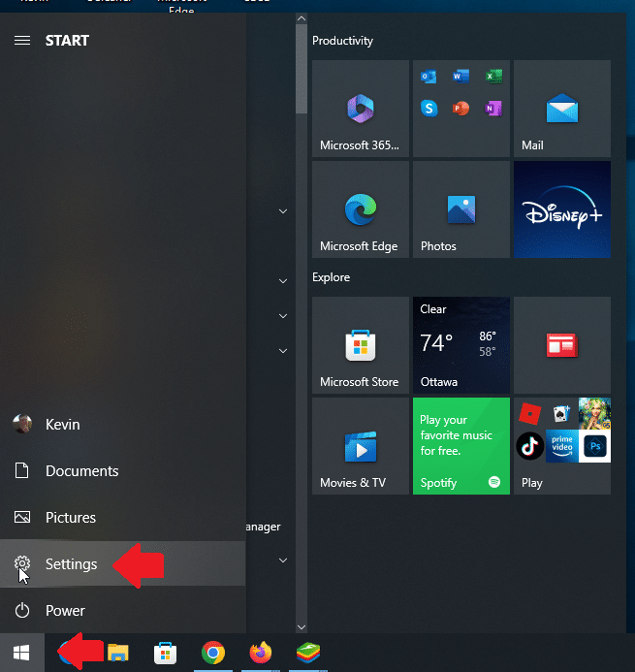The height and width of the screenshot is (672, 635).
Task: Open the entry ending in 'anager'
Action: pos(263,527)
